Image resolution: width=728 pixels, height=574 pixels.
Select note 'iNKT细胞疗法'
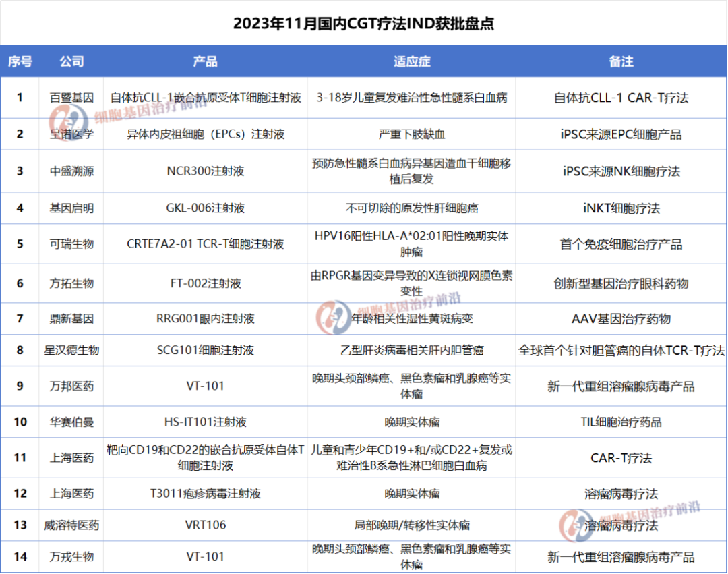point(621,208)
